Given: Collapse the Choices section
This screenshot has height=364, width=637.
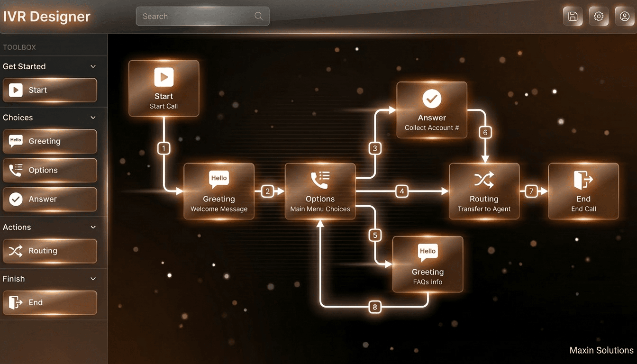Looking at the screenshot, I should point(93,118).
